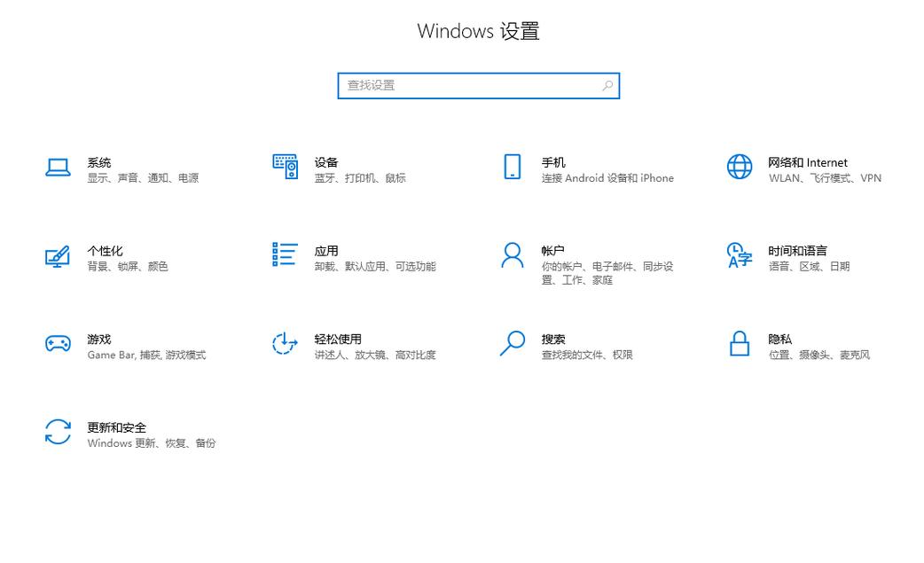The image size is (924, 563).
Task: Open Apps settings via list icon
Action: (285, 255)
